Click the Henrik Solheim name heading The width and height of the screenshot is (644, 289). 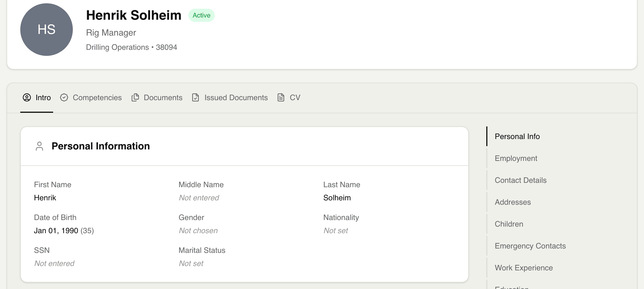(x=134, y=15)
